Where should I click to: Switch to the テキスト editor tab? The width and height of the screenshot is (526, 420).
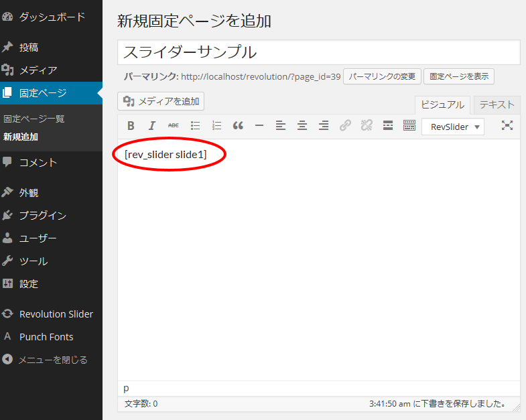[x=497, y=104]
